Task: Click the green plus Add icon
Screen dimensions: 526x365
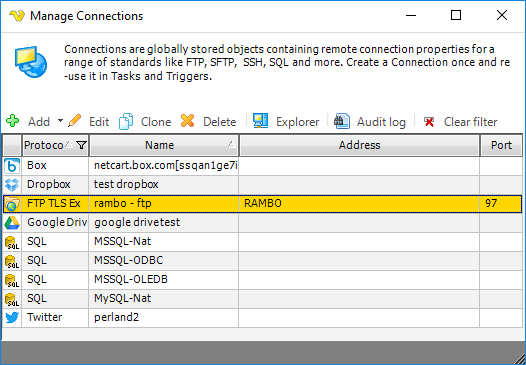Action: (12, 121)
